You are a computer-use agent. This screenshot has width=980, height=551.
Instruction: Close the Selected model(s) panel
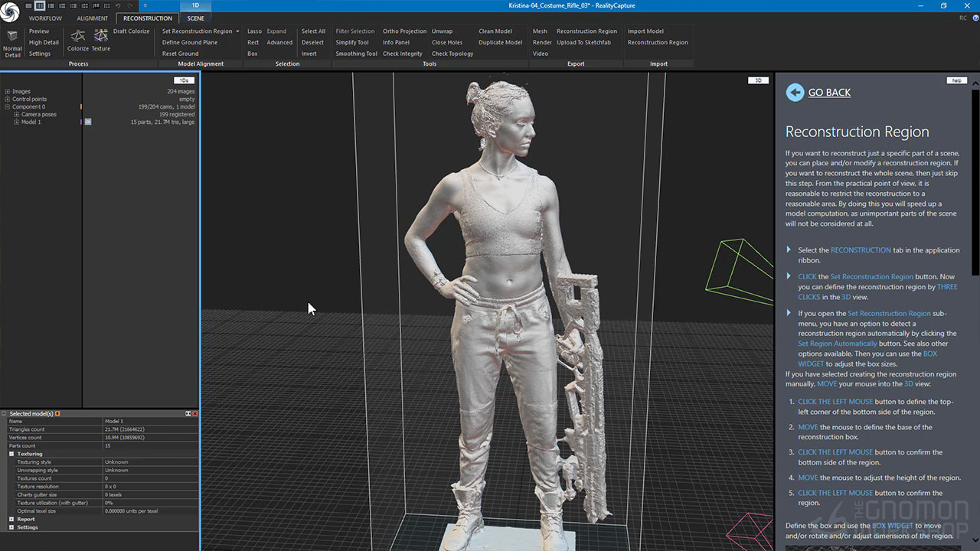point(195,414)
